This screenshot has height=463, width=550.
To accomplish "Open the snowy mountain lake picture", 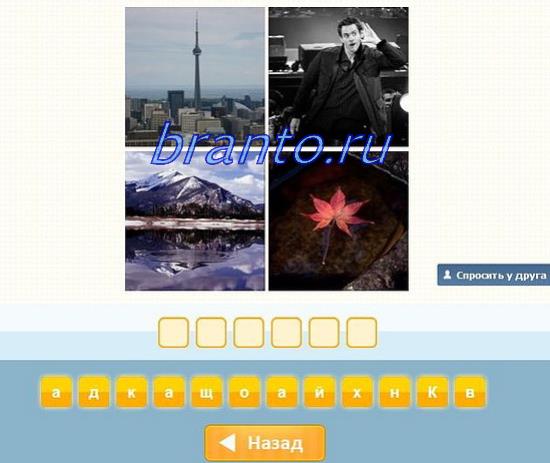I will (195, 221).
